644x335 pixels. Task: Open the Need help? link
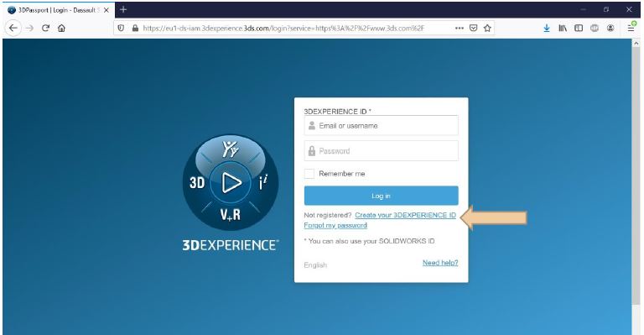click(440, 263)
